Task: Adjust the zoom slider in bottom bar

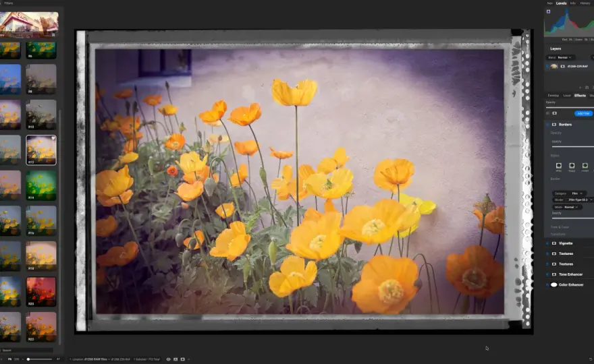Action: coord(39,359)
